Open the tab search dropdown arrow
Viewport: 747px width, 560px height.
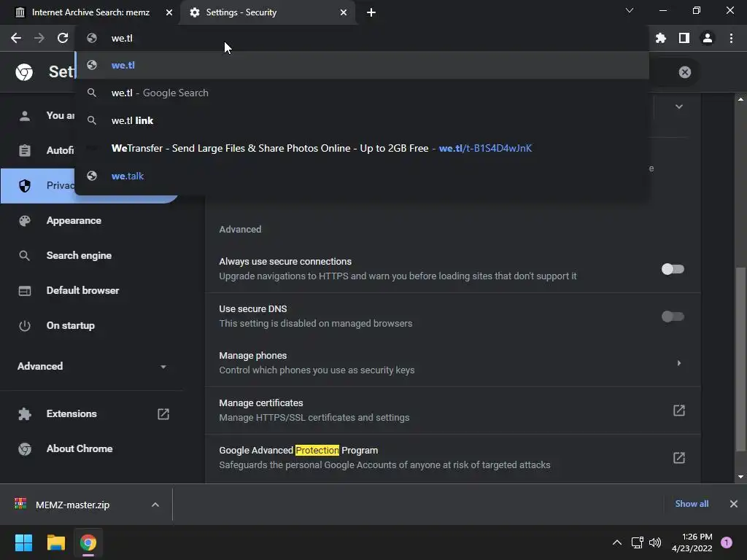click(630, 10)
